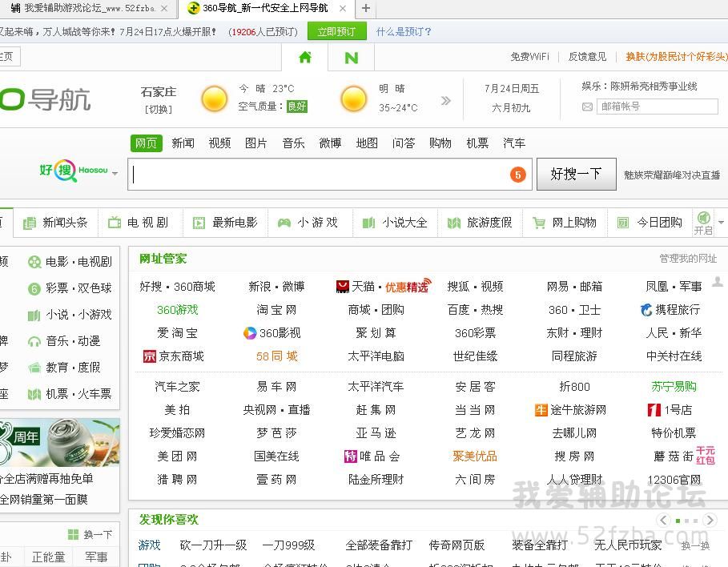The height and width of the screenshot is (567, 728).
Task: Click the 网上购物 shopping cart icon
Action: (538, 223)
